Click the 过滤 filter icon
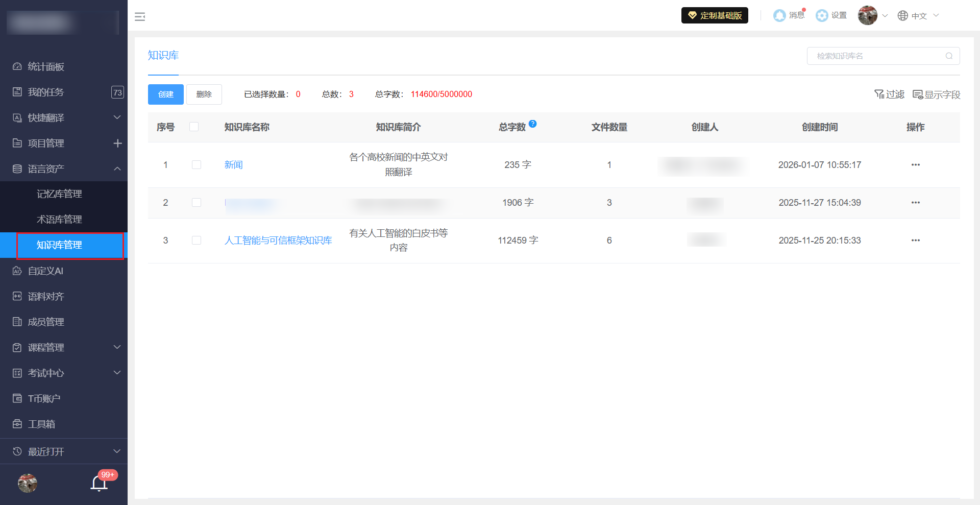 coord(889,94)
